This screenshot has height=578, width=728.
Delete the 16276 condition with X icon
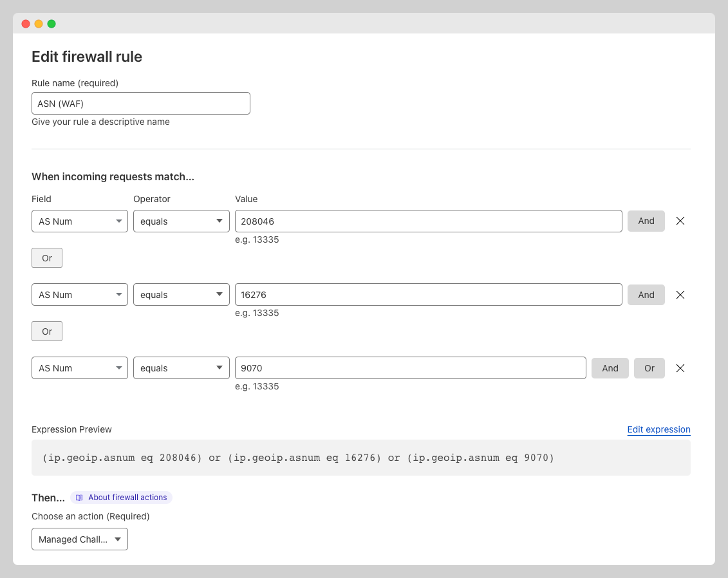[680, 295]
